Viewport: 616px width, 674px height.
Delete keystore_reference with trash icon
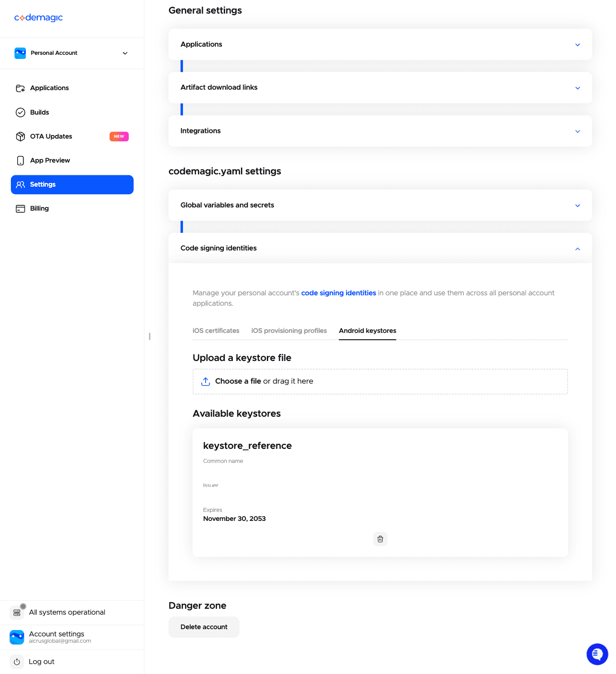pos(380,539)
